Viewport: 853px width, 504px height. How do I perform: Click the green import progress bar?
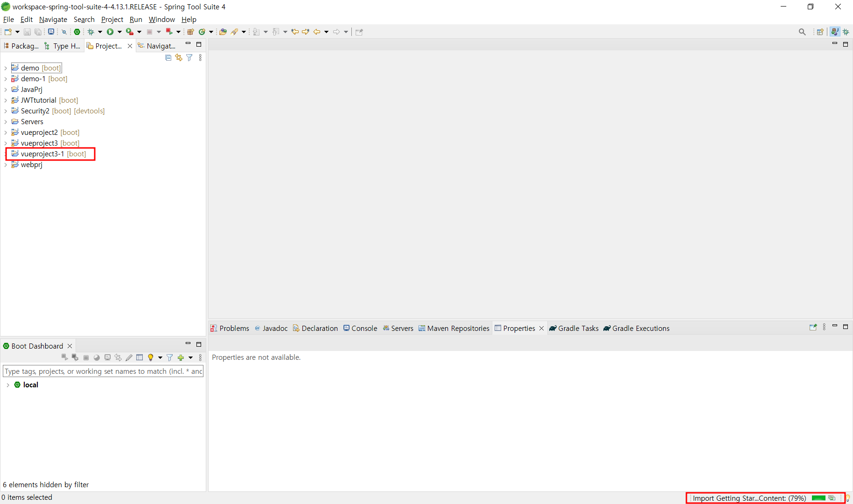818,498
